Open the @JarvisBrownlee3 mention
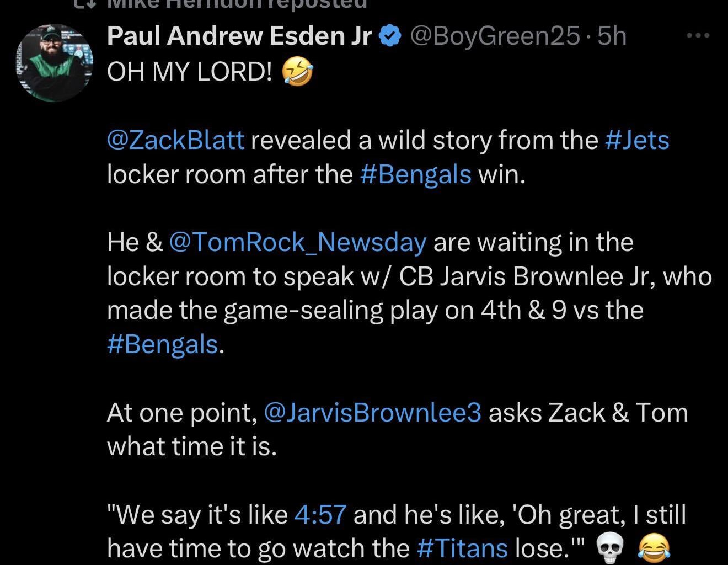 click(373, 413)
